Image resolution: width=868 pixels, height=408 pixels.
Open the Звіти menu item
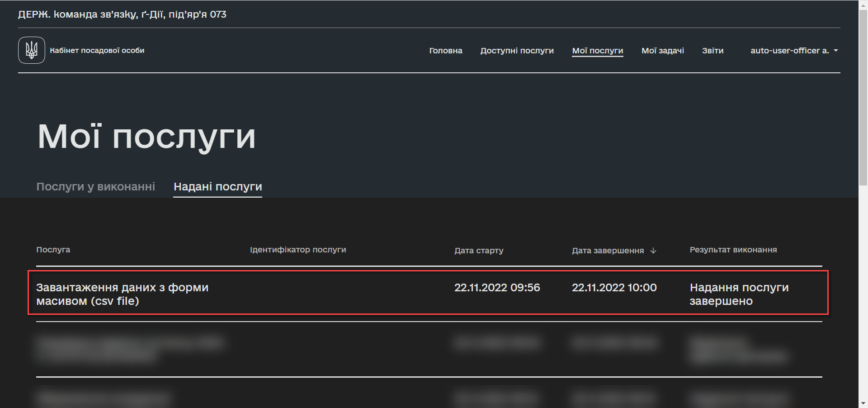click(x=713, y=51)
